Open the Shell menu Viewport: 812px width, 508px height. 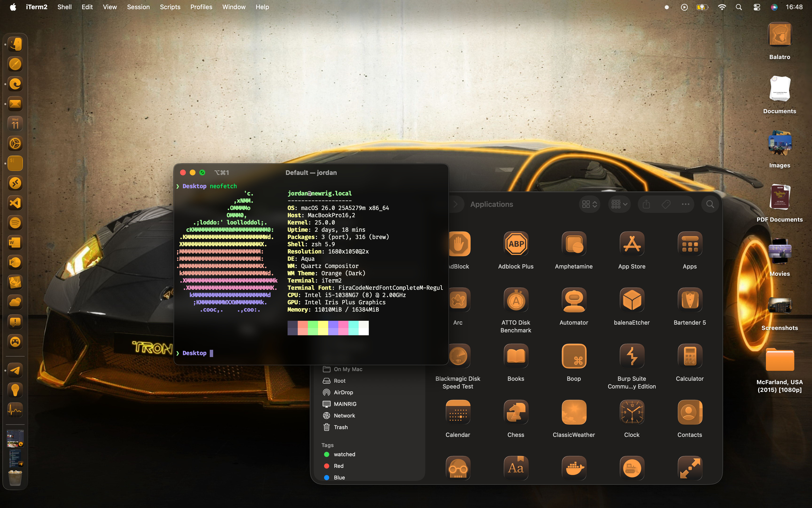65,7
